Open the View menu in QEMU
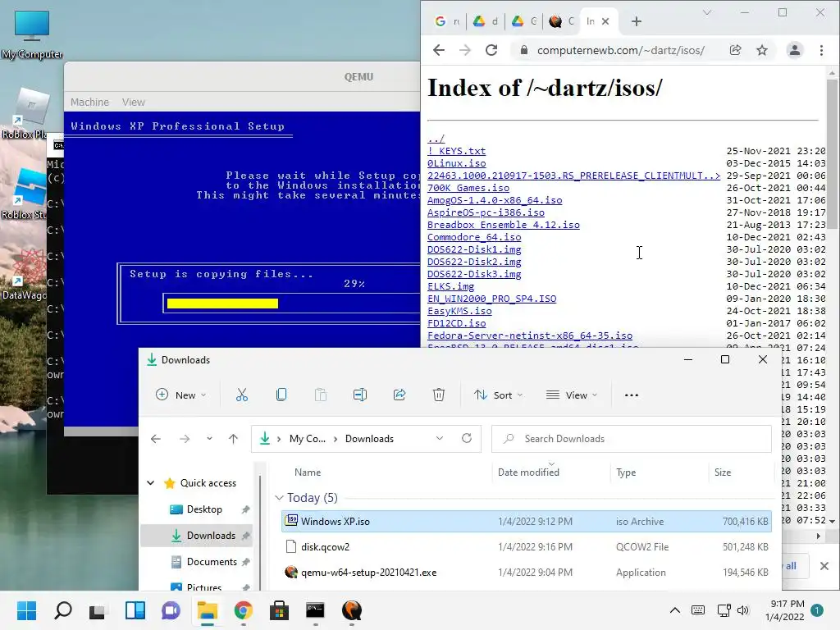This screenshot has height=630, width=840. [x=134, y=102]
